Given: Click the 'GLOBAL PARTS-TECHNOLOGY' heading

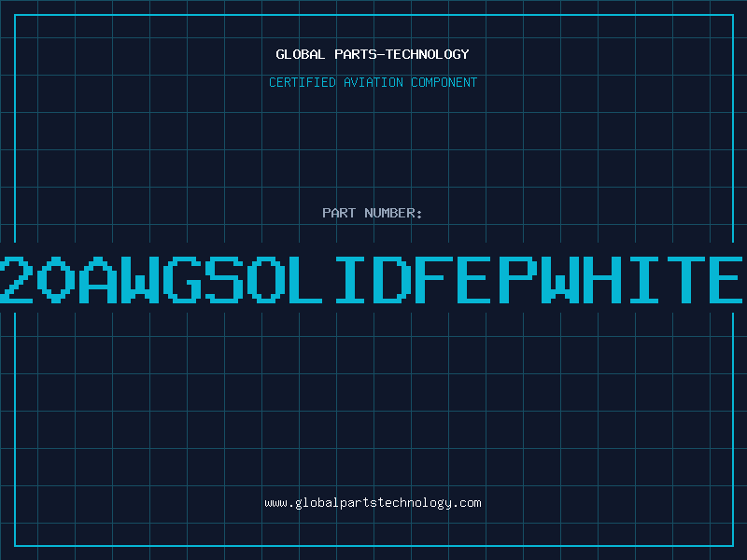Looking at the screenshot, I should coord(373,54).
